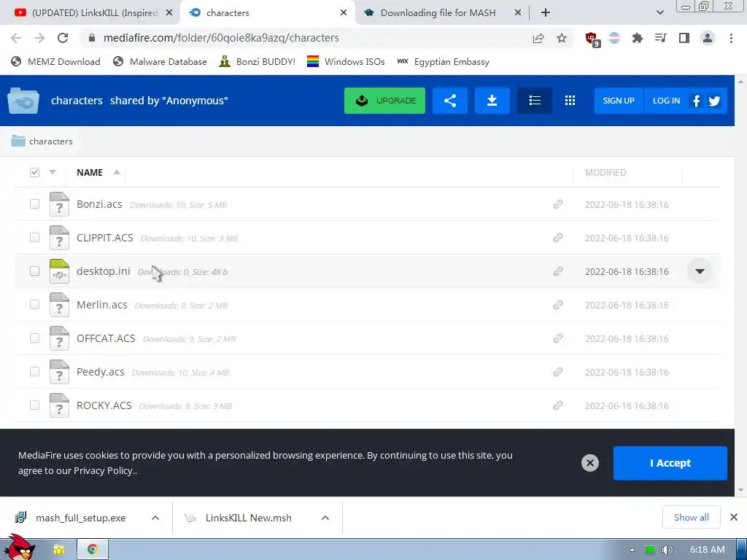
Task: Expand mash_full_setup.exe download options chevron
Action: [155, 518]
